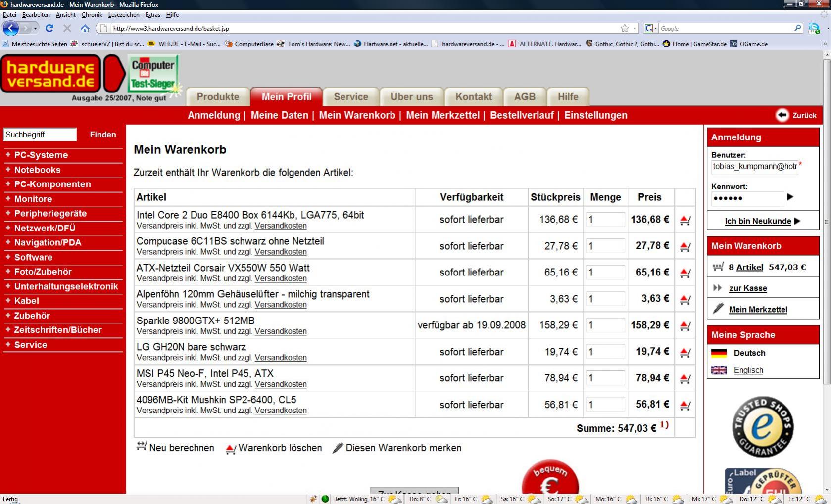The height and width of the screenshot is (504, 831).
Task: Open the Über uns tab
Action: [412, 97]
